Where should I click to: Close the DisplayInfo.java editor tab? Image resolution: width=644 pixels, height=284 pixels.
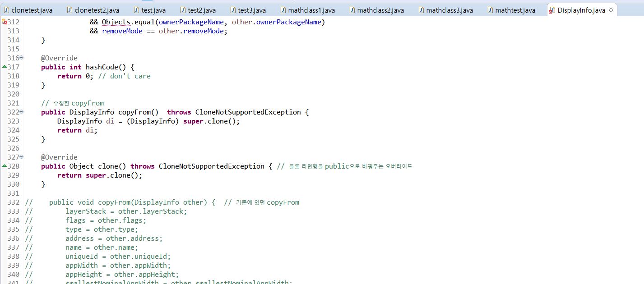coord(611,10)
